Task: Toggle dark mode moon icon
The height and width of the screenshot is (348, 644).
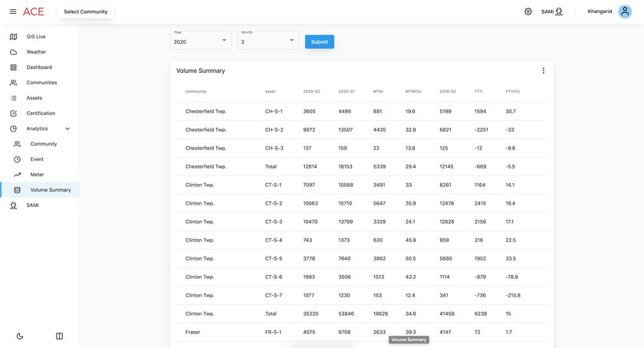Action: [x=20, y=336]
